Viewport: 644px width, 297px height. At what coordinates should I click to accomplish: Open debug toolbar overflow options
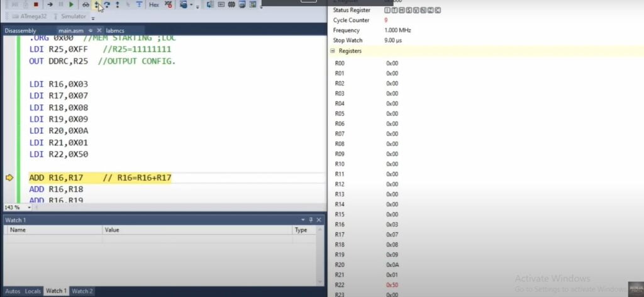coord(197,7)
